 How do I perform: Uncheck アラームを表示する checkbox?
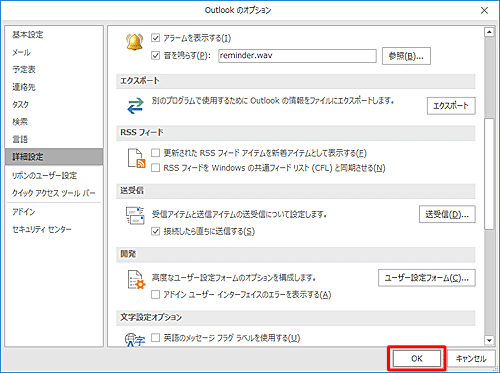tap(155, 38)
